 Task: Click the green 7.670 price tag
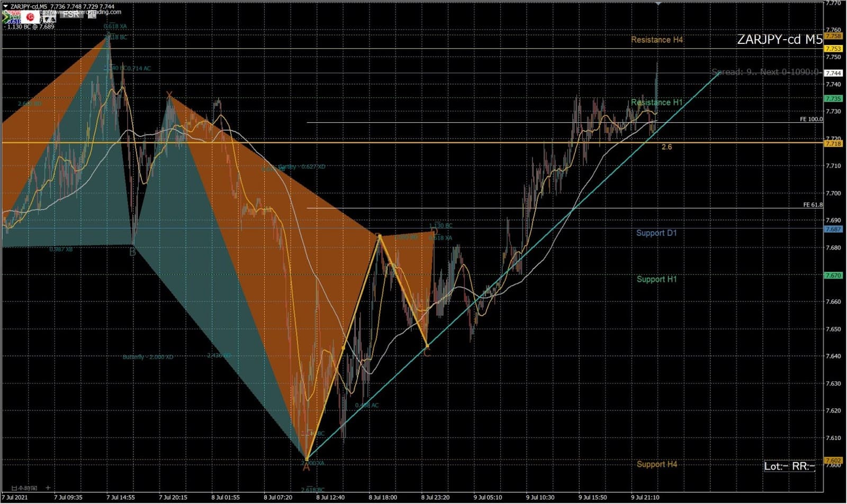point(833,276)
